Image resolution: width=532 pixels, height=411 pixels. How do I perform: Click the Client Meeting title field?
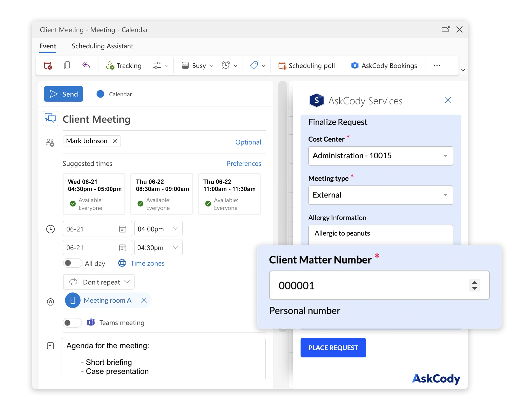164,119
